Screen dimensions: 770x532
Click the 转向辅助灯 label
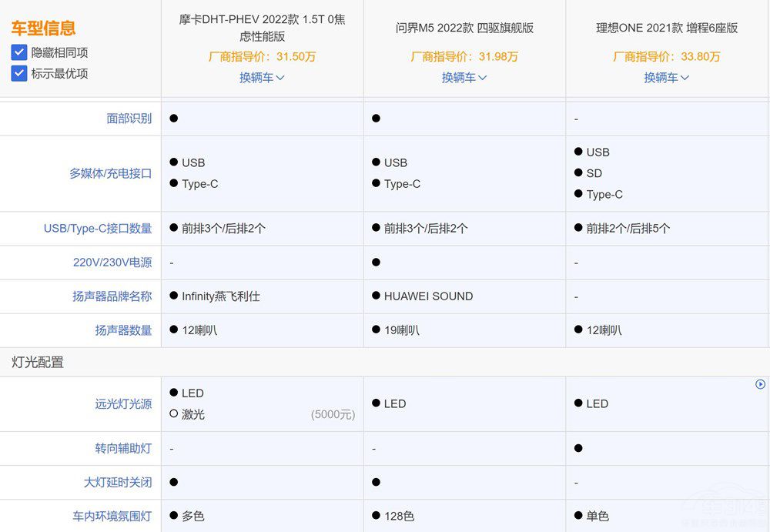[123, 448]
